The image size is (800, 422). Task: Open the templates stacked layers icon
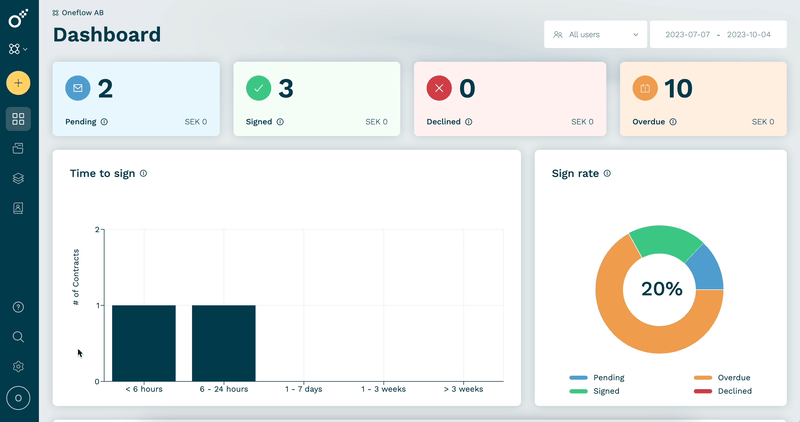[18, 178]
